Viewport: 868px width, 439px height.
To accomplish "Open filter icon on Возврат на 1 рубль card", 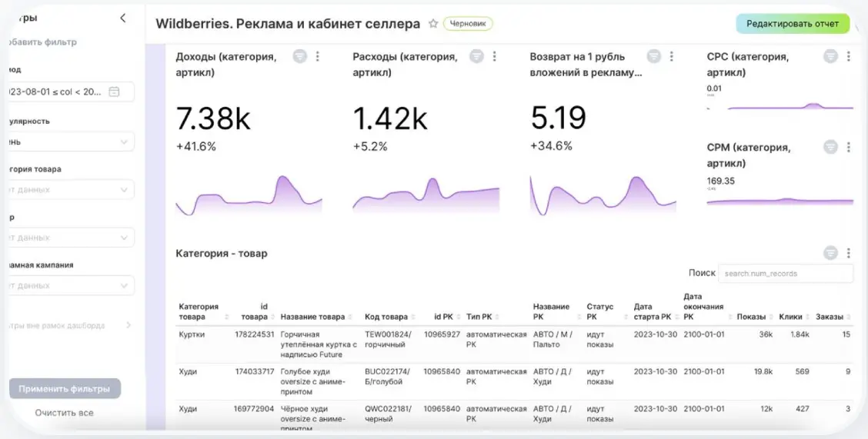I will 654,56.
